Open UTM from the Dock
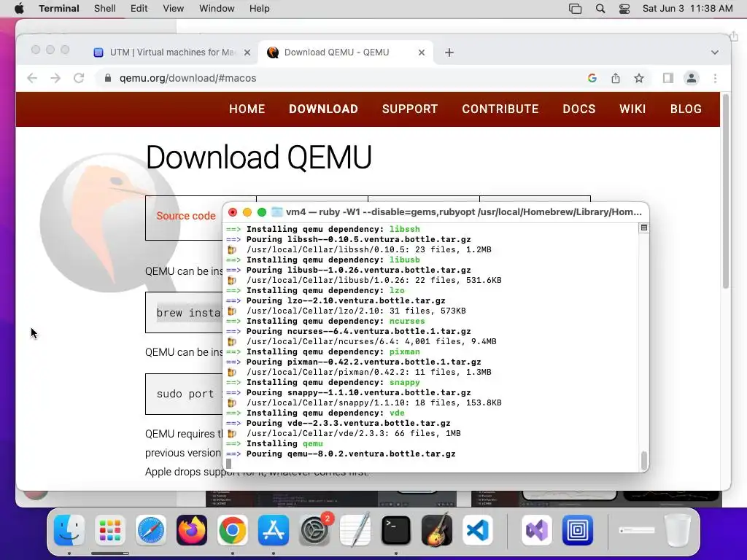 tap(578, 530)
